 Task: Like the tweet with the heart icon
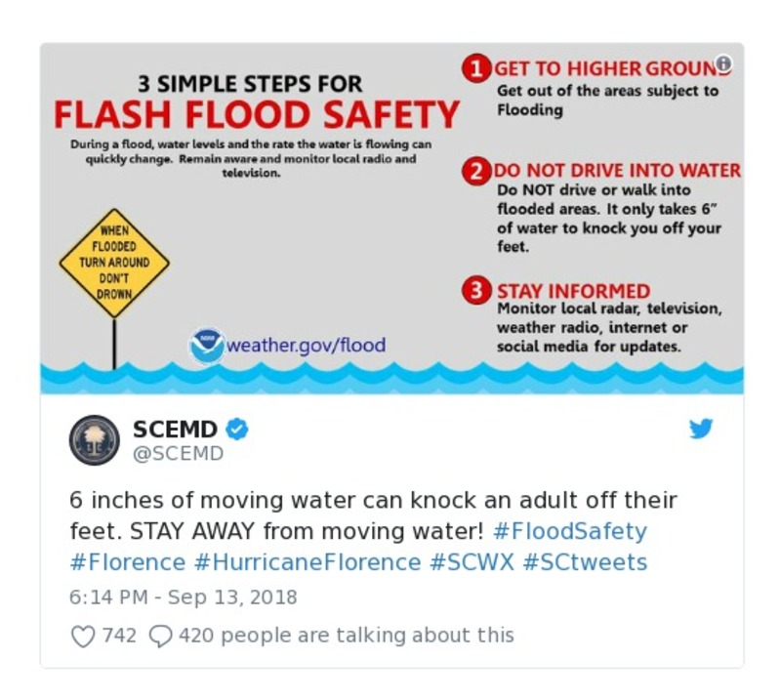pos(84,636)
